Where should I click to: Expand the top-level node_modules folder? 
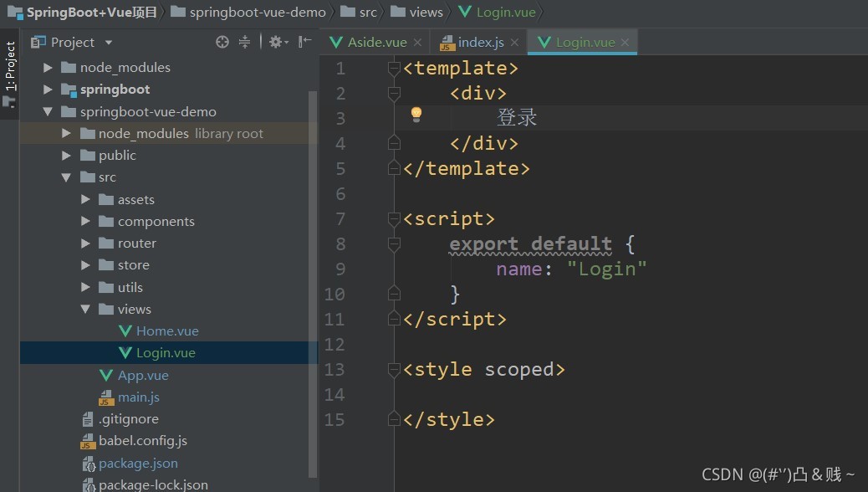pos(49,68)
